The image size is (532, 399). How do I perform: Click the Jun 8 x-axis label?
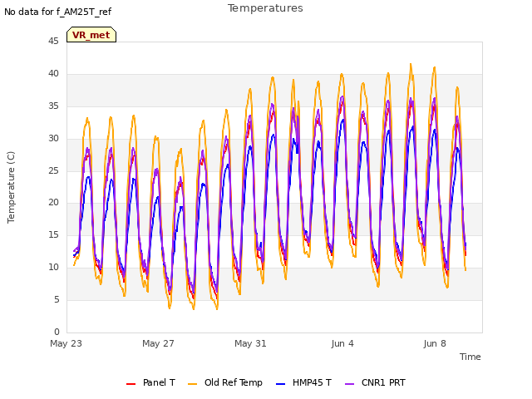tap(435, 343)
